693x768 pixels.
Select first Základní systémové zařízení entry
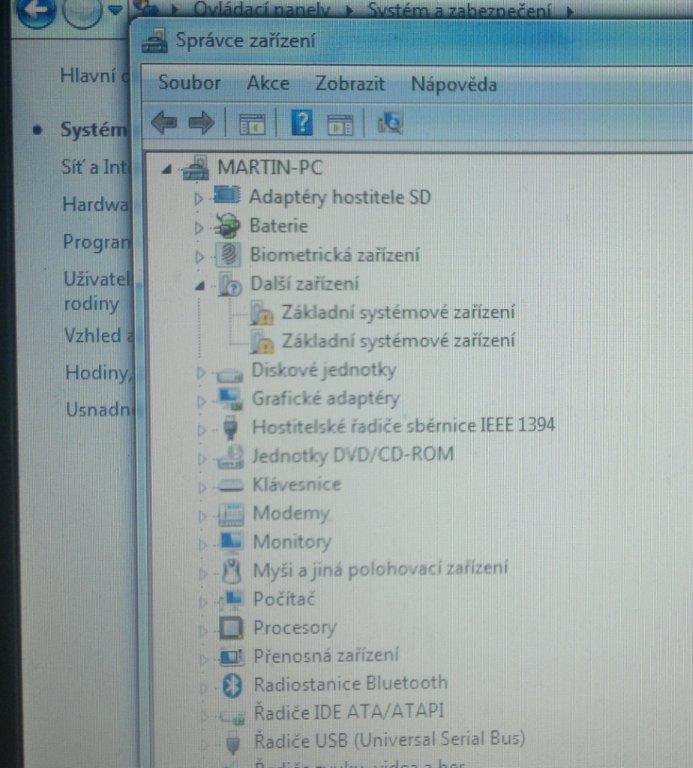398,312
